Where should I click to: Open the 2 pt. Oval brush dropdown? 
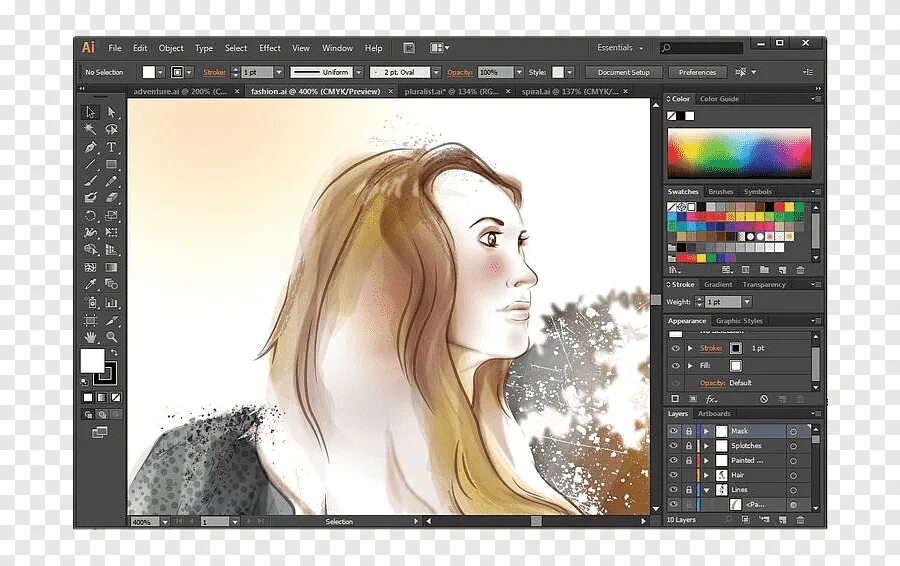click(436, 72)
